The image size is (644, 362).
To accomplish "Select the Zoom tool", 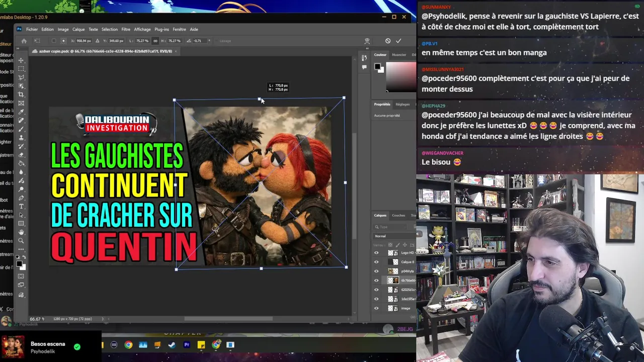I will (21, 240).
